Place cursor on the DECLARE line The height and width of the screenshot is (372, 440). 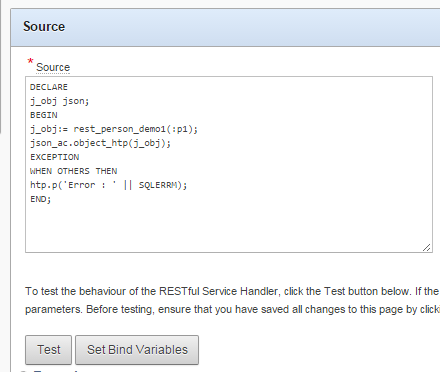click(49, 87)
